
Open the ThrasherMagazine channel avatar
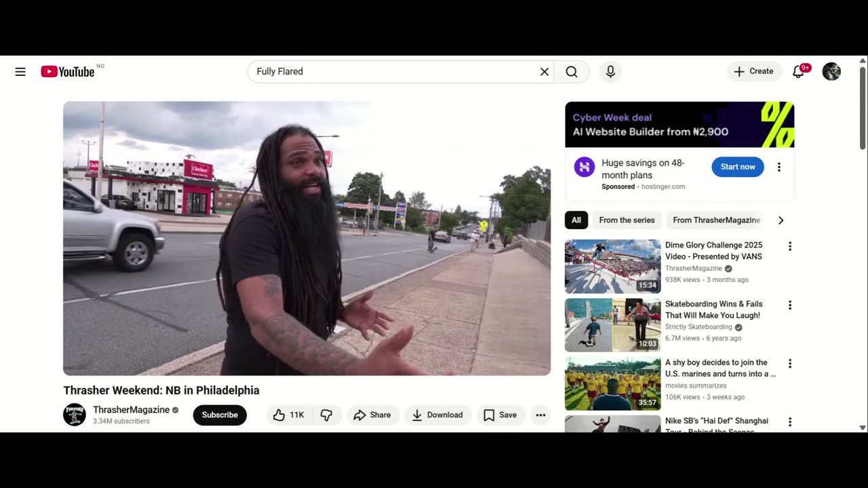pyautogui.click(x=75, y=415)
